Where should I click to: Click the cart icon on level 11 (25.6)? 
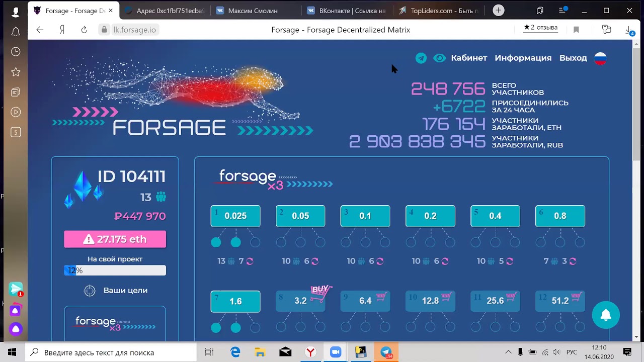(x=511, y=297)
